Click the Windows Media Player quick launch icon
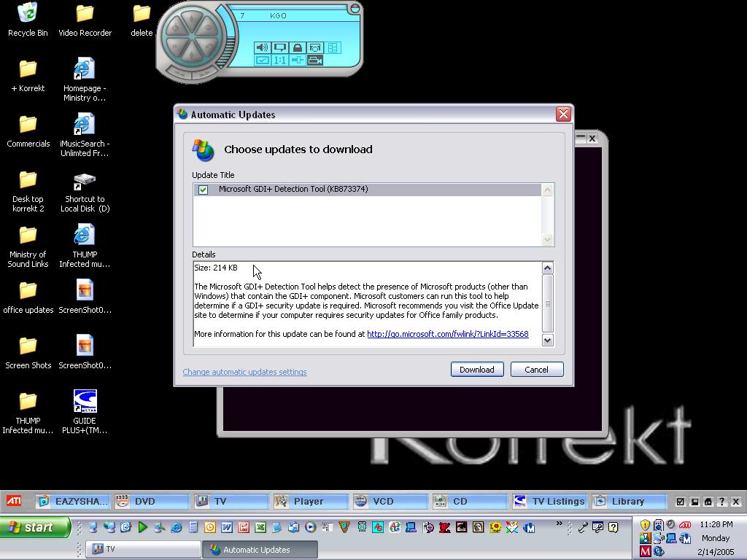Image resolution: width=747 pixels, height=560 pixels. (x=311, y=527)
